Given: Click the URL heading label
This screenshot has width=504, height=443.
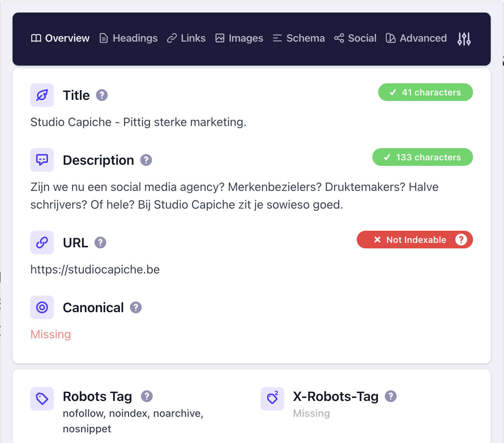Looking at the screenshot, I should [x=76, y=243].
